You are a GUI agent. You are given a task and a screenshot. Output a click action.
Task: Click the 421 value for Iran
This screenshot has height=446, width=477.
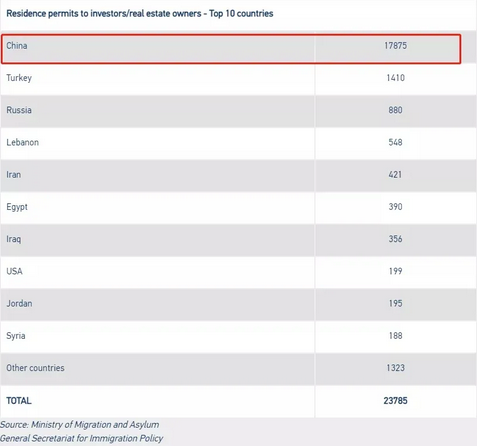395,174
